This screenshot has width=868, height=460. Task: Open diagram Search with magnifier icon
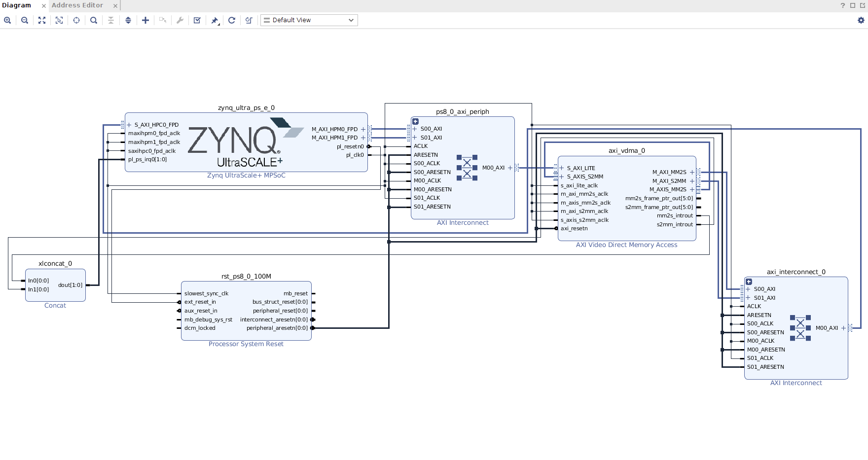(94, 20)
